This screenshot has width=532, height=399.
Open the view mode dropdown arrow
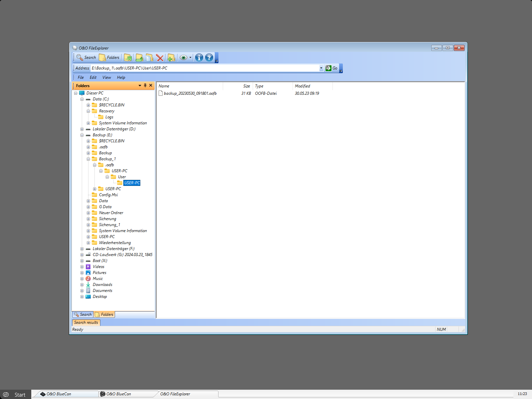tap(190, 58)
